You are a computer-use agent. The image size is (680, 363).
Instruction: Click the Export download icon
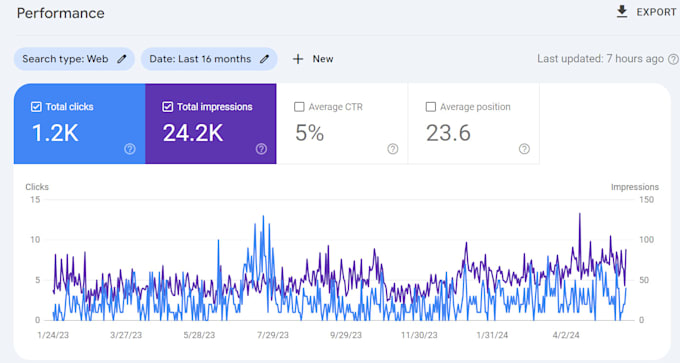622,12
